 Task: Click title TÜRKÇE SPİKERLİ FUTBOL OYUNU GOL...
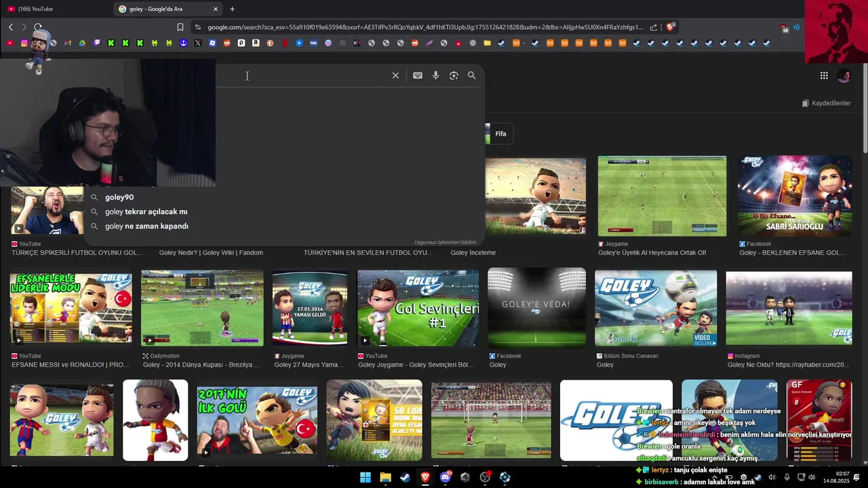coord(77,253)
